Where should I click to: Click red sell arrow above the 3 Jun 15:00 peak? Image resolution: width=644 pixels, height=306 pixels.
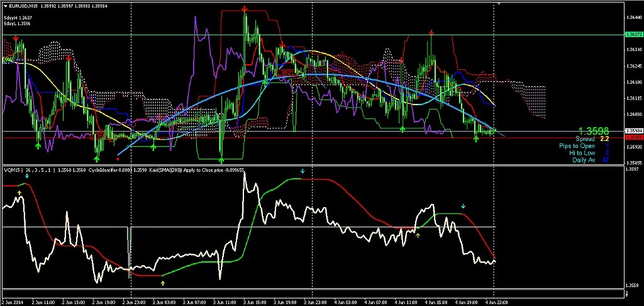(x=245, y=9)
